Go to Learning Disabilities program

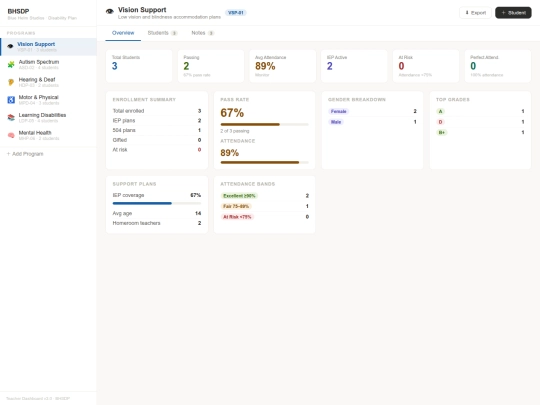48,117
